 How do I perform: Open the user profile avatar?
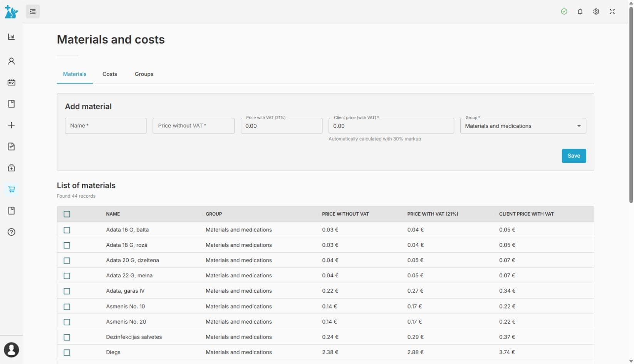point(12,350)
